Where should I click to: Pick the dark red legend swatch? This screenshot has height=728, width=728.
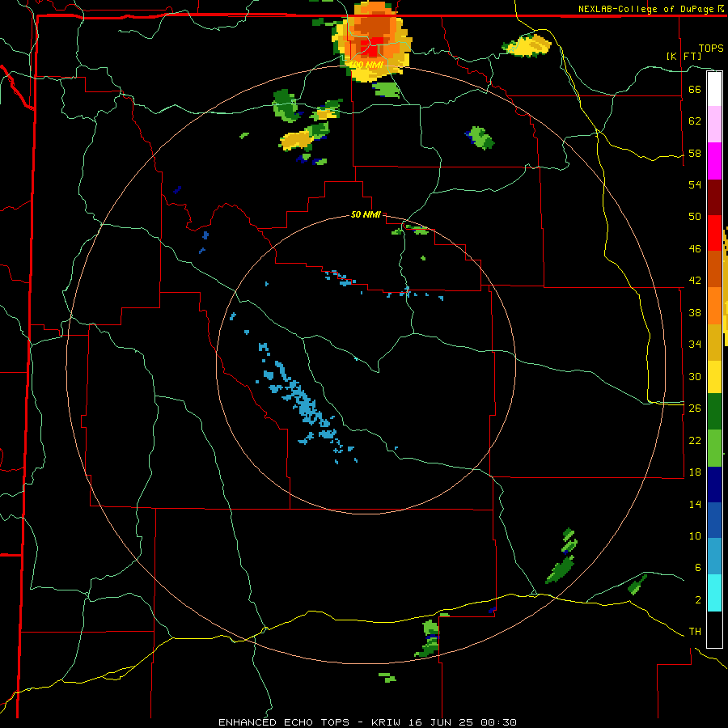(x=714, y=197)
